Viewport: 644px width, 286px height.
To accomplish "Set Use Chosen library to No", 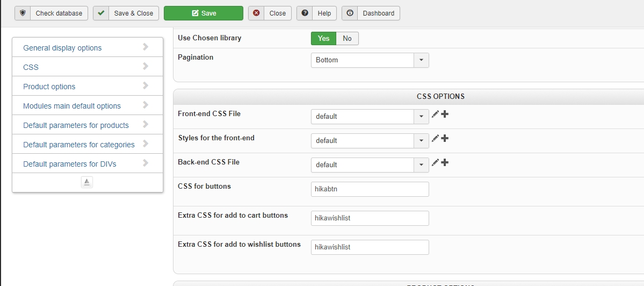I will pyautogui.click(x=347, y=38).
